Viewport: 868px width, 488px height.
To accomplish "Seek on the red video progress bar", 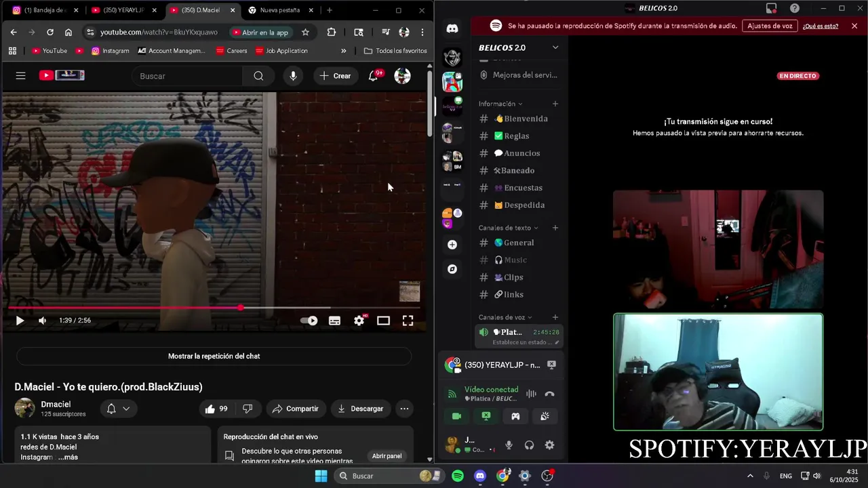I will coord(214,308).
